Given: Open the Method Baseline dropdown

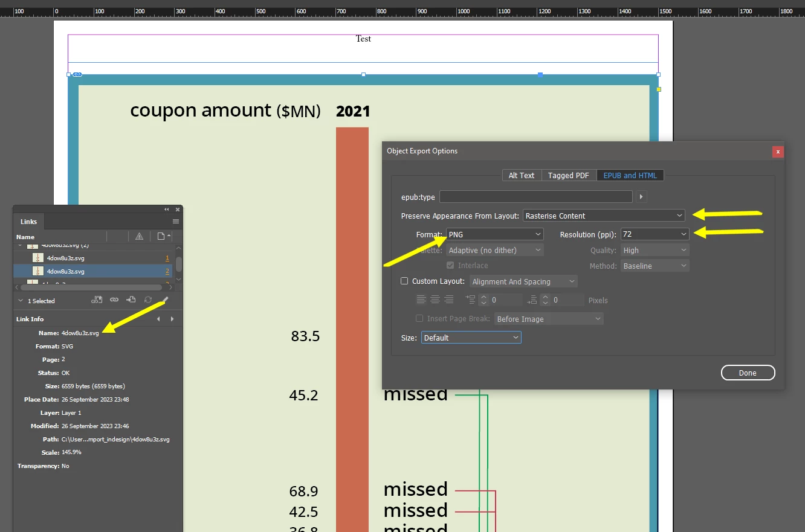Looking at the screenshot, I should tap(655, 266).
